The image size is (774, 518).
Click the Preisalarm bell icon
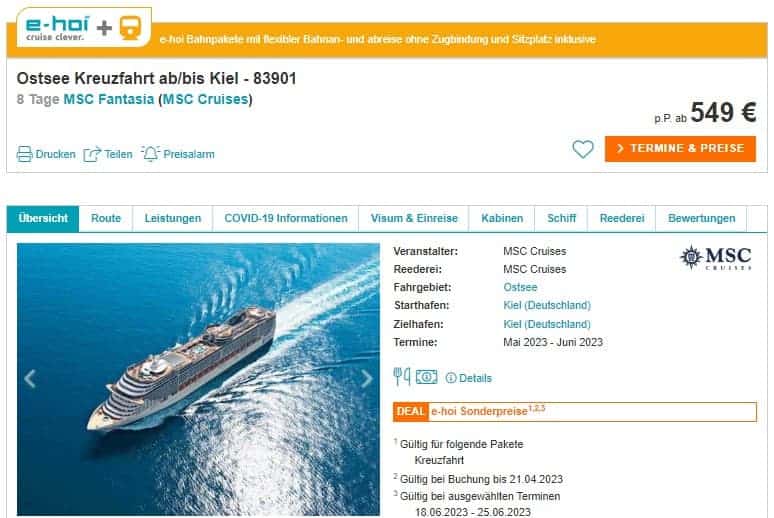(x=151, y=154)
